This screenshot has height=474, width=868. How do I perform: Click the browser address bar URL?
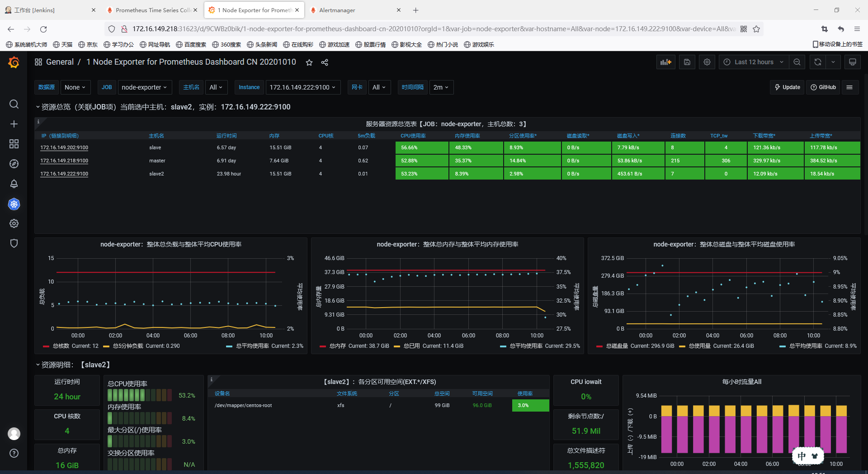point(434,29)
